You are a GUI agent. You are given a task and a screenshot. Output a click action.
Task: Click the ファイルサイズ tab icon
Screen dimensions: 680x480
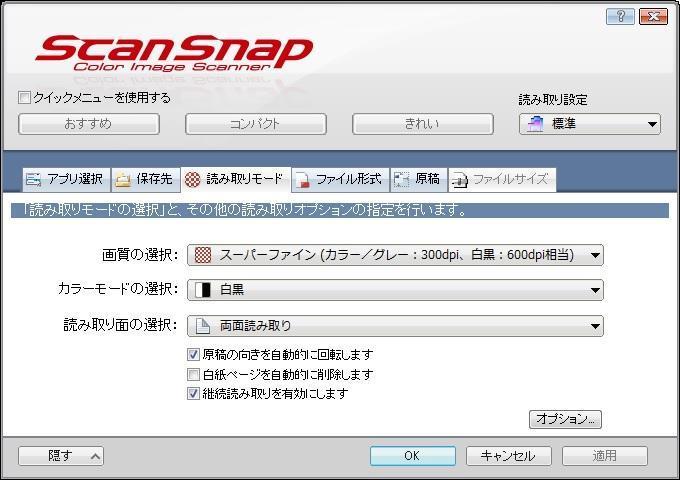click(460, 180)
